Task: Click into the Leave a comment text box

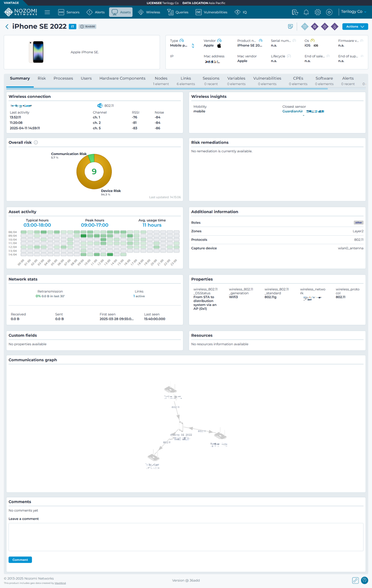Action: click(186, 537)
